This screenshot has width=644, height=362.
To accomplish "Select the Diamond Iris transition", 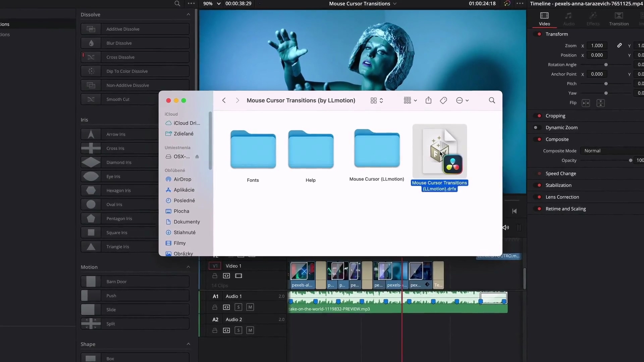I will tap(119, 163).
